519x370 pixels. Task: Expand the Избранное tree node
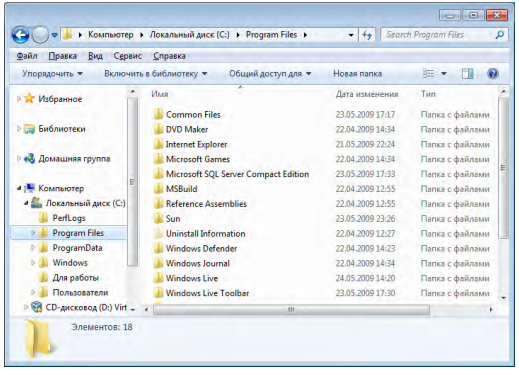pos(19,99)
